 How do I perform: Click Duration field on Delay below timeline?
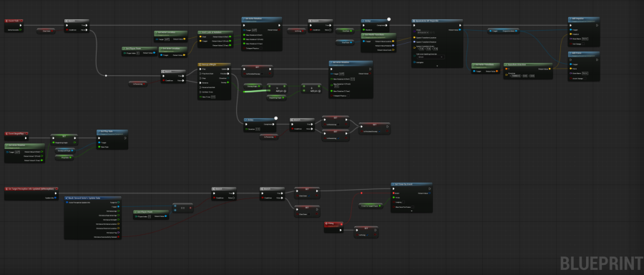pyautogui.click(x=258, y=129)
